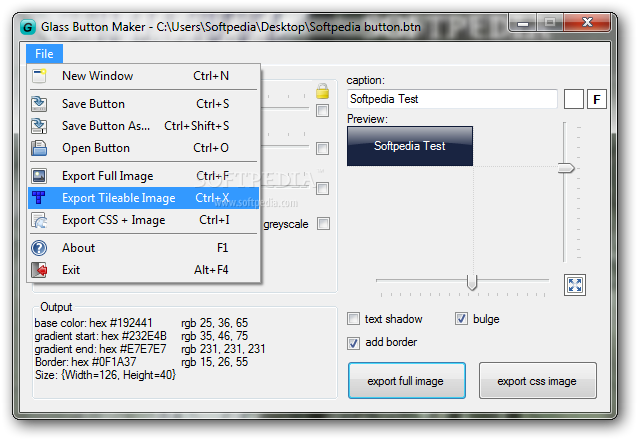The width and height of the screenshot is (638, 440).
Task: Open the F font button
Action: point(597,99)
